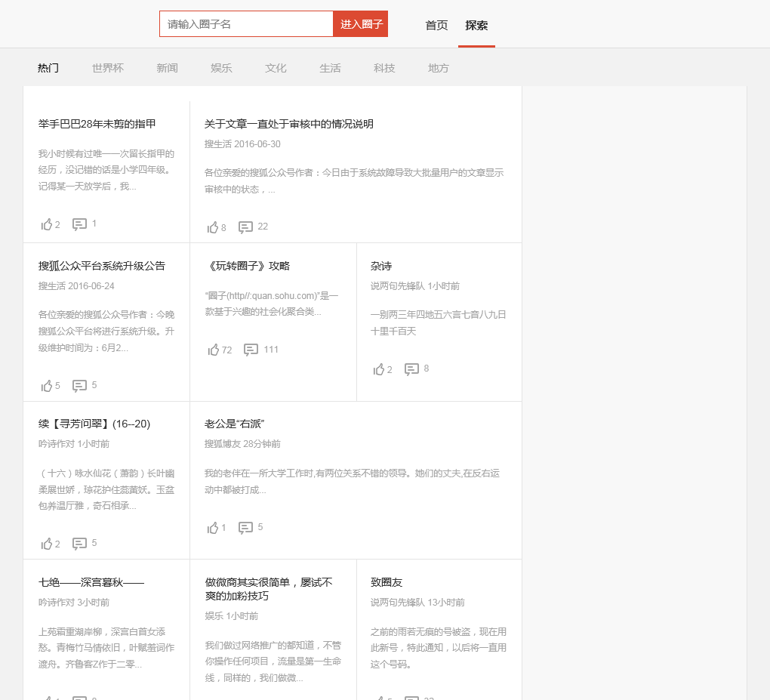Like the post 搜狐公众平台系统升级公告
This screenshot has width=770, height=700.
47,386
